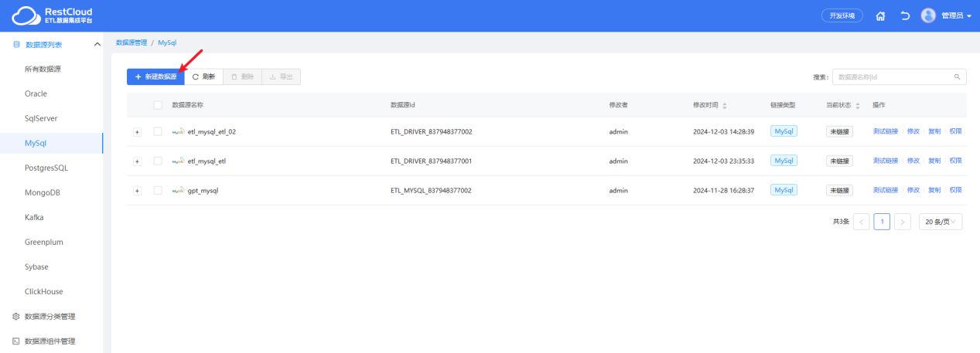This screenshot has width=980, height=353.
Task: Click the RestCloud logo
Action: [53, 15]
